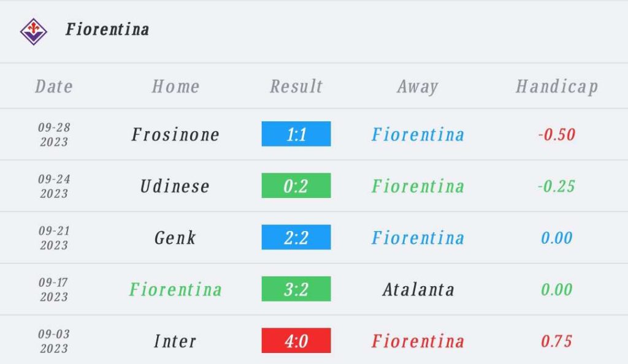
Task: Open Inter team link
Action: coord(175,341)
